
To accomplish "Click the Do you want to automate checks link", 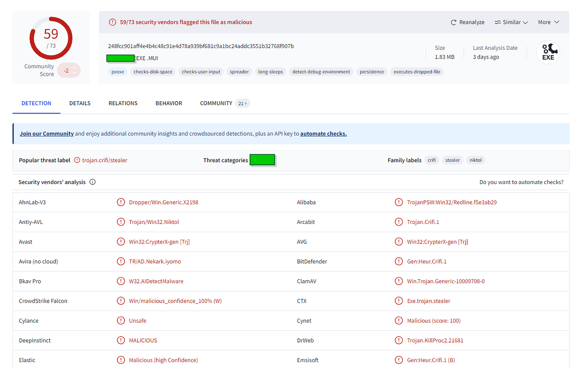I will 521,182.
